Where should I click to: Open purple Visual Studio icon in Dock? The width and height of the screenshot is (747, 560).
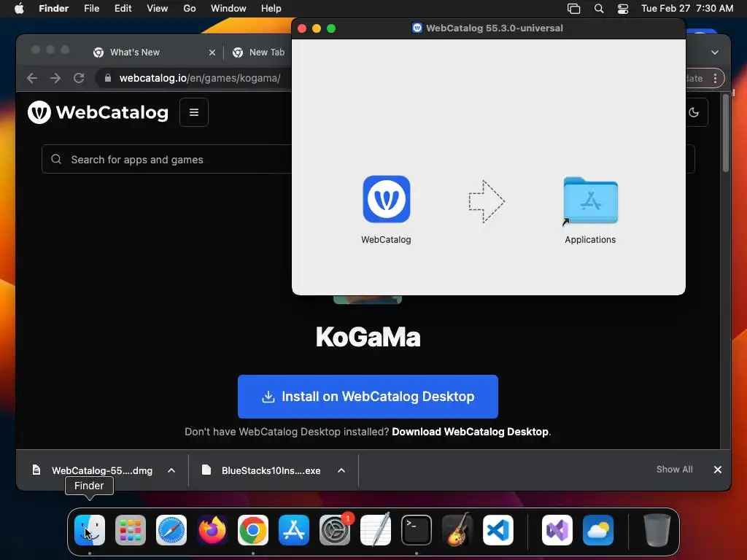tap(557, 530)
